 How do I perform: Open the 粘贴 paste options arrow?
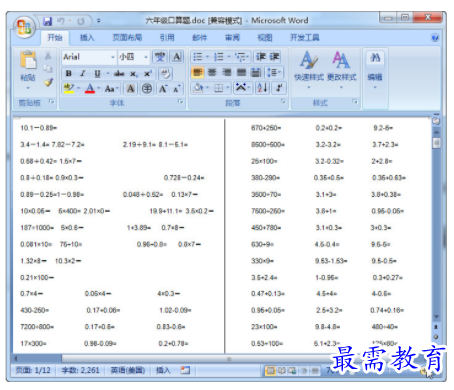pyautogui.click(x=28, y=88)
